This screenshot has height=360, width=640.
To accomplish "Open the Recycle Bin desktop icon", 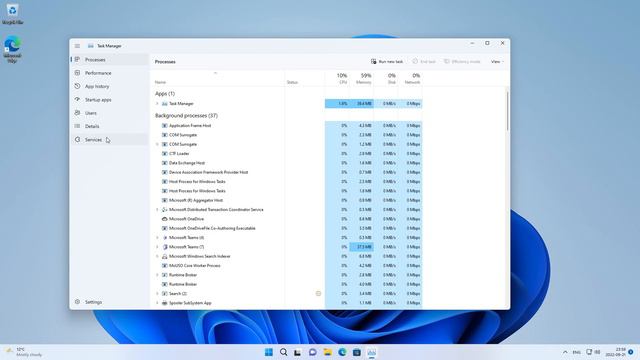I will tap(12, 14).
